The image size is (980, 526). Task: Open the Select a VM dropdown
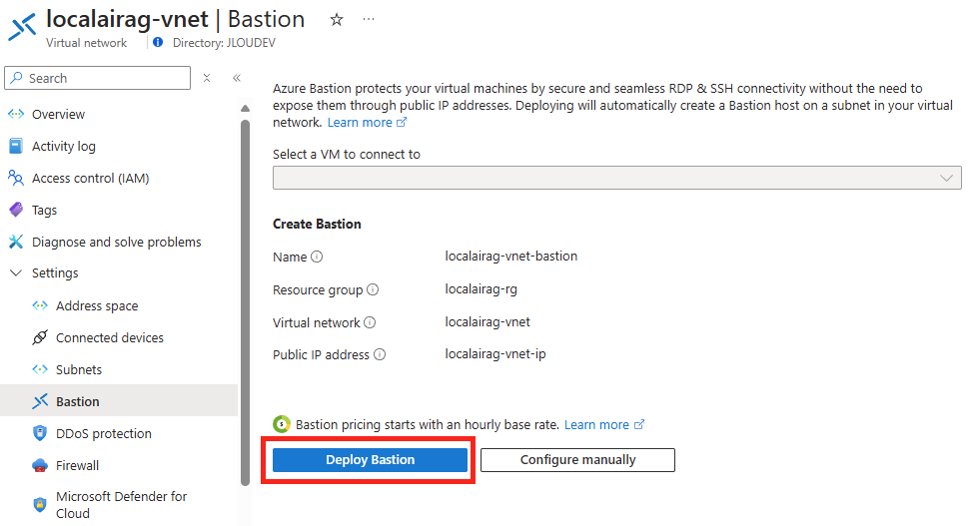click(x=617, y=178)
